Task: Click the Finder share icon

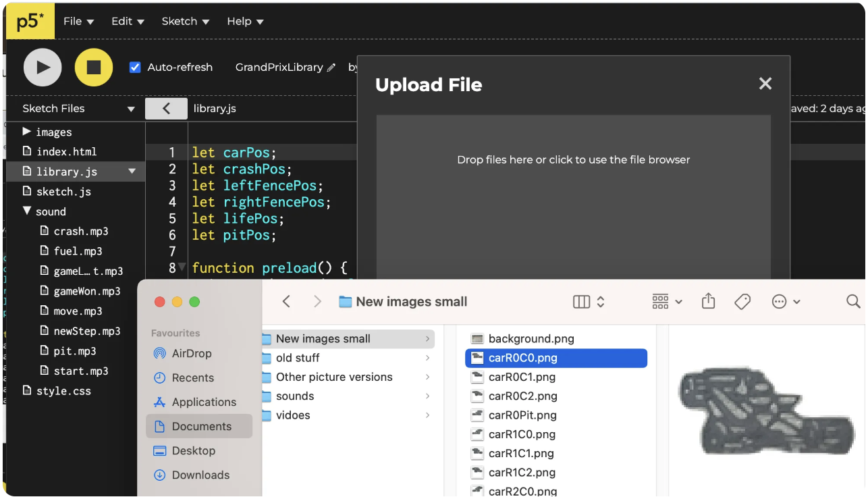Action: pyautogui.click(x=708, y=301)
